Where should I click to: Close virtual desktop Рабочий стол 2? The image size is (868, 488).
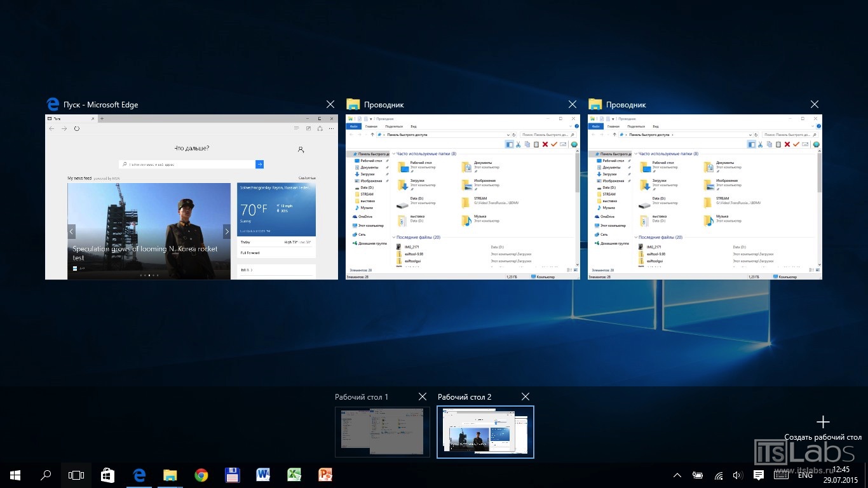coord(526,396)
